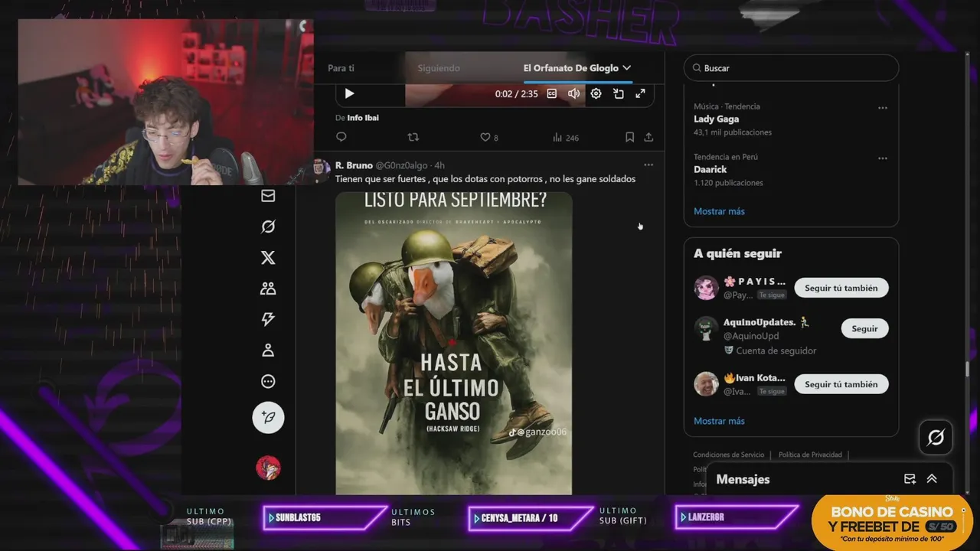Open R. Bruno's profile avatar

pyautogui.click(x=322, y=170)
